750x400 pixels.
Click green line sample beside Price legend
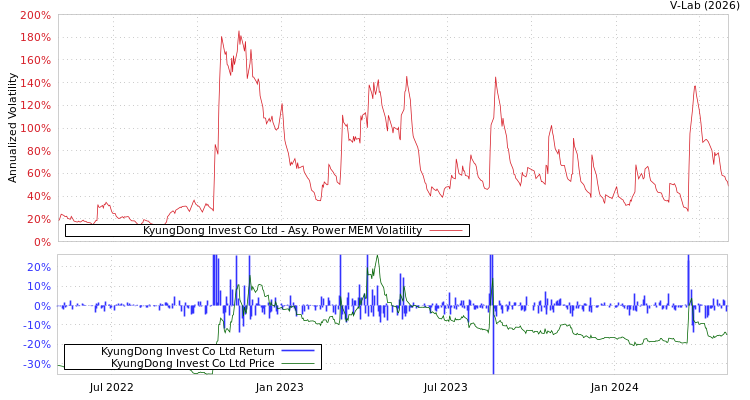[298, 363]
